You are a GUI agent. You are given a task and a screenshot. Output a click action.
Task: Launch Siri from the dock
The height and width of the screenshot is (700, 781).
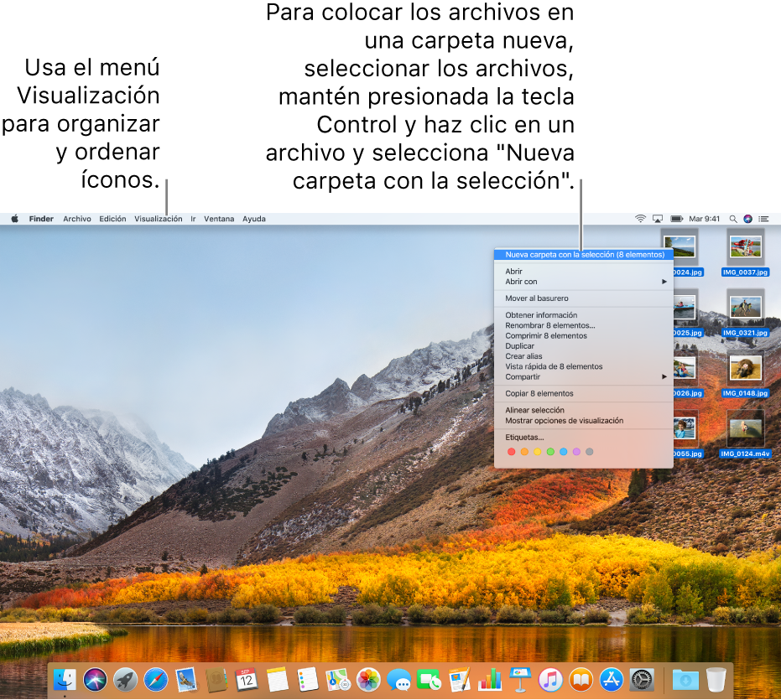(95, 680)
